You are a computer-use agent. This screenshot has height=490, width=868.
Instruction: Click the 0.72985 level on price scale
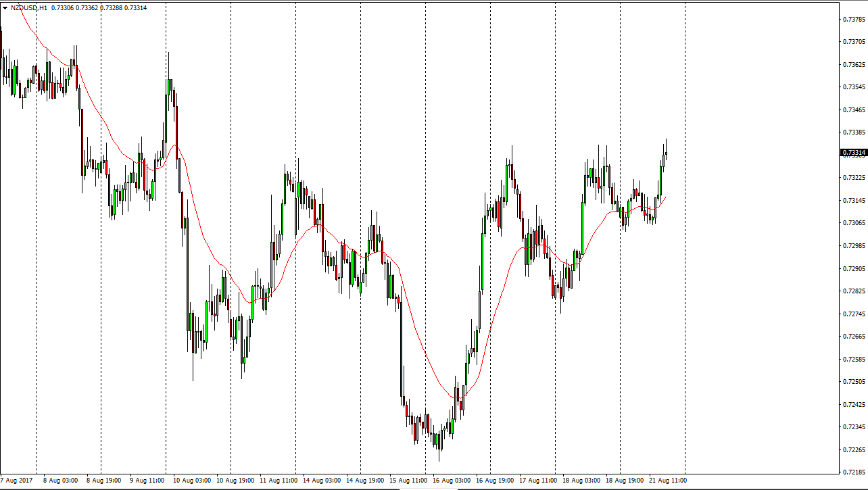click(854, 246)
